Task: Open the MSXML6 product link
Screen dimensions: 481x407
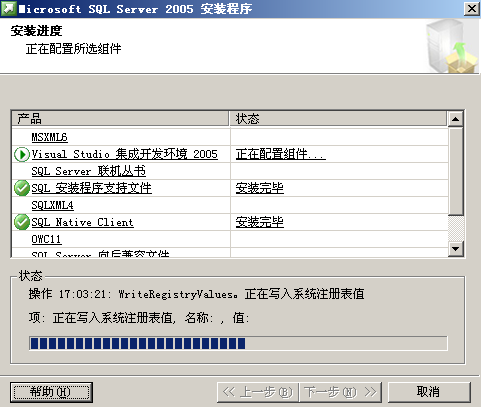Action: [x=49, y=137]
